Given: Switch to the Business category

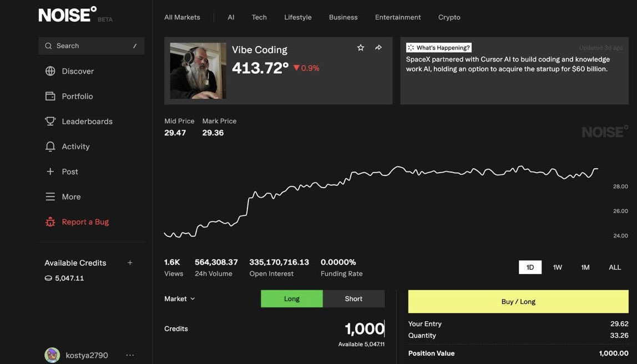Looking at the screenshot, I should pyautogui.click(x=343, y=17).
